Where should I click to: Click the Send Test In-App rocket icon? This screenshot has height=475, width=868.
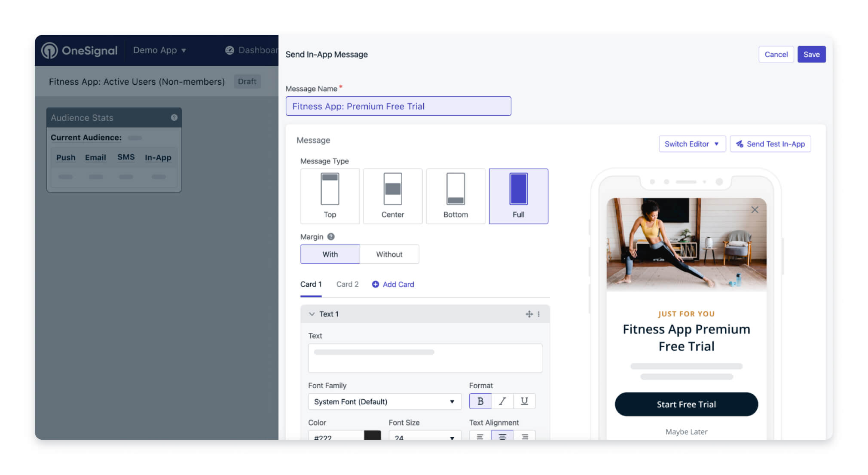(x=740, y=144)
